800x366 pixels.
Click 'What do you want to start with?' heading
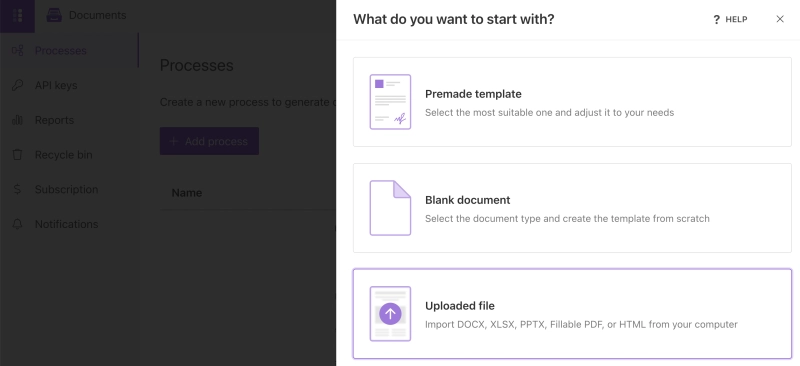tap(454, 19)
